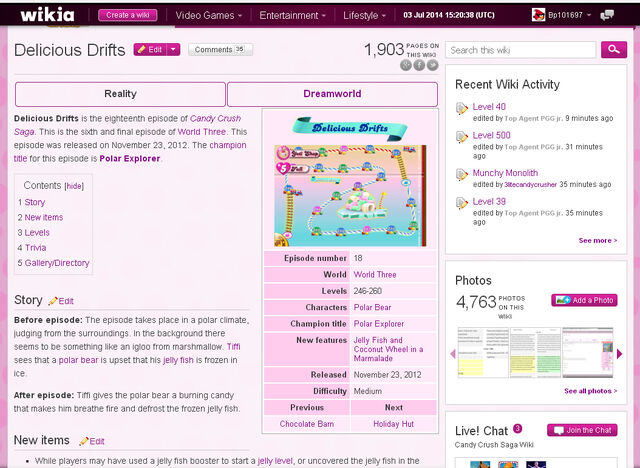The height and width of the screenshot is (468, 640).
Task: Follow the Tiffi link in Story
Action: [x=233, y=346]
